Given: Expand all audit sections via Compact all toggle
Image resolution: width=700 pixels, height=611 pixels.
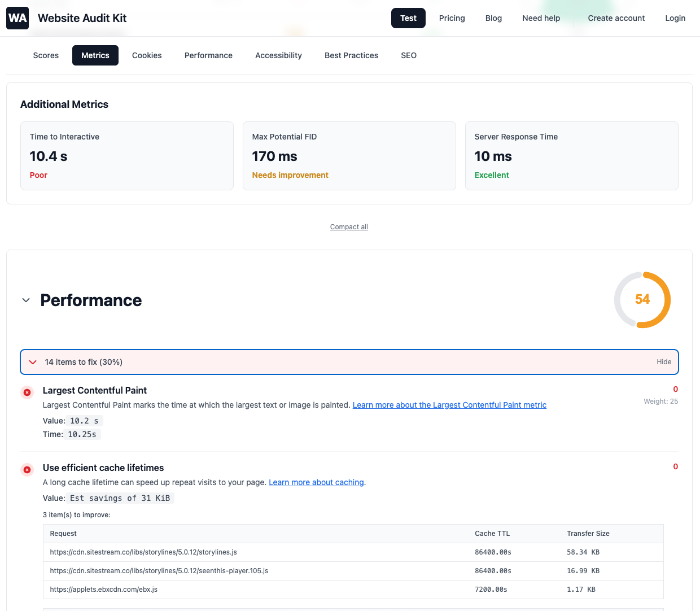Looking at the screenshot, I should coord(349,226).
